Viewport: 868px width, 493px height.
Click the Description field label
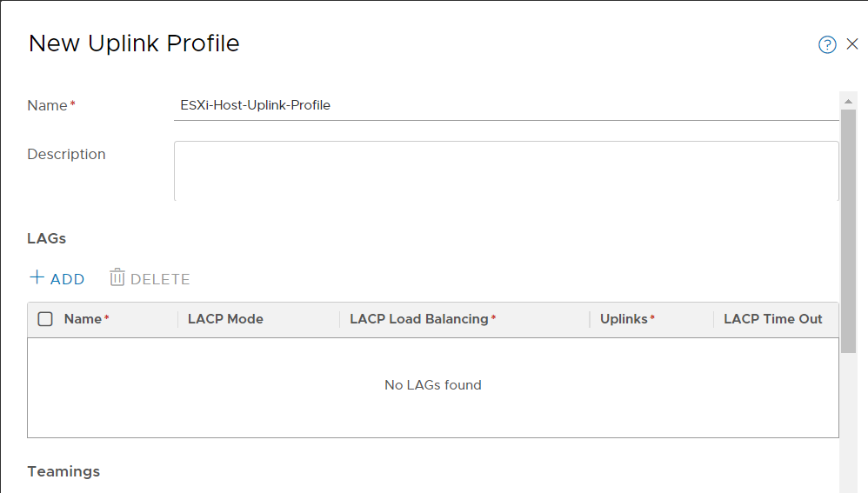tap(66, 155)
